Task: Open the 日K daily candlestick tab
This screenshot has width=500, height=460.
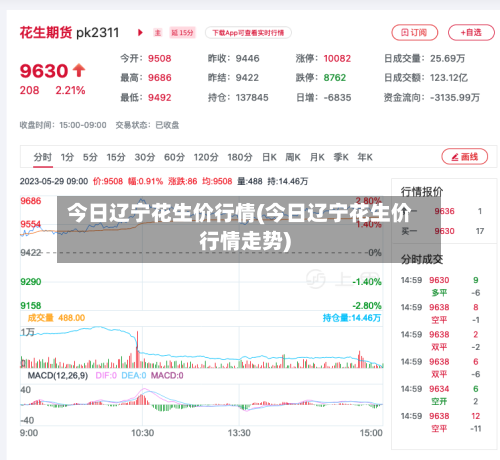Action: [x=269, y=157]
